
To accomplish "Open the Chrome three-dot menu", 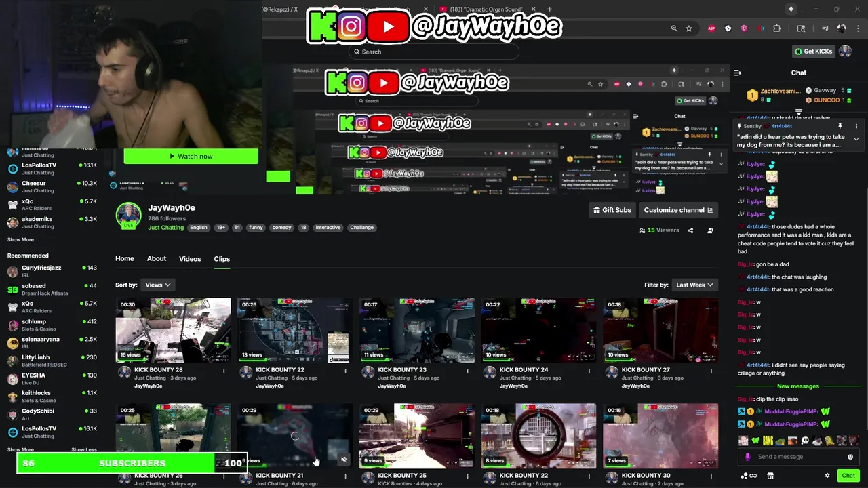I will (x=856, y=28).
